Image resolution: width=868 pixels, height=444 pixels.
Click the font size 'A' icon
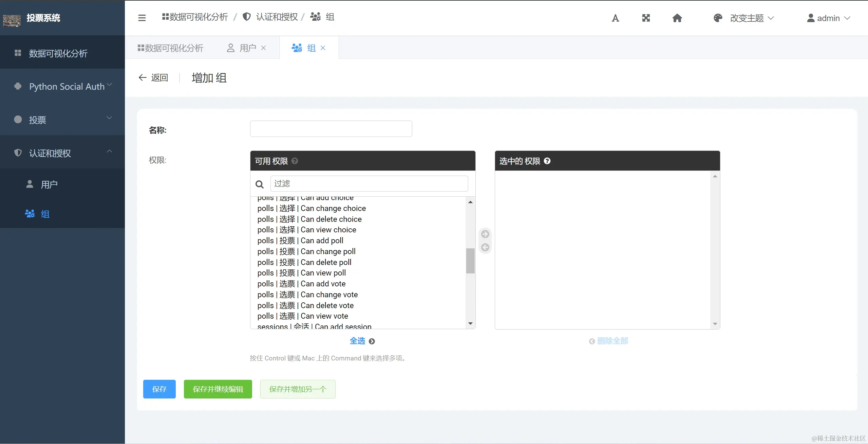tap(615, 18)
